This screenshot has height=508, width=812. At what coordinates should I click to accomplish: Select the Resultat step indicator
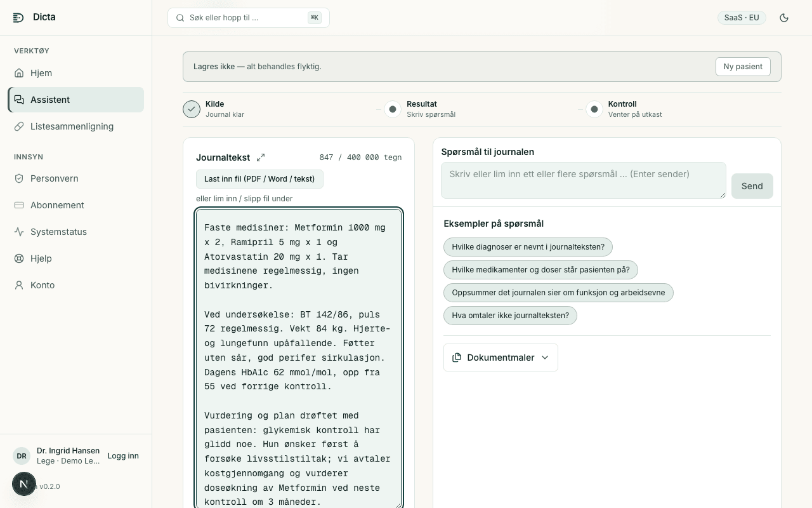(393, 109)
